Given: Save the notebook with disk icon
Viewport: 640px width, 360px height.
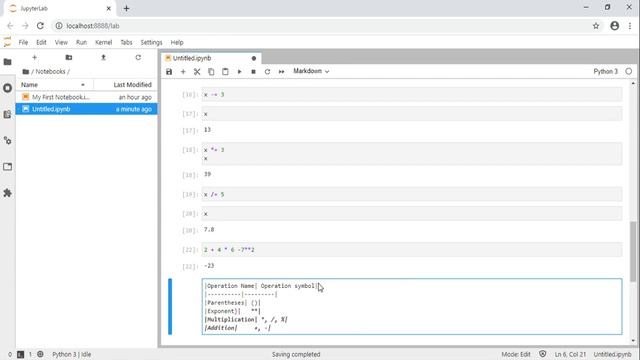Looking at the screenshot, I should tap(169, 71).
